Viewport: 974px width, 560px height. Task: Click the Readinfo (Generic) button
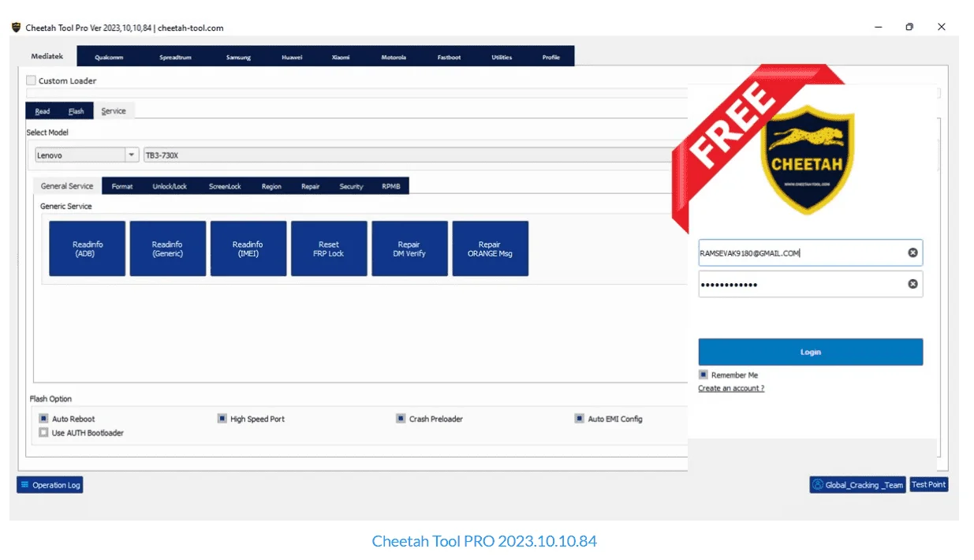pos(168,248)
